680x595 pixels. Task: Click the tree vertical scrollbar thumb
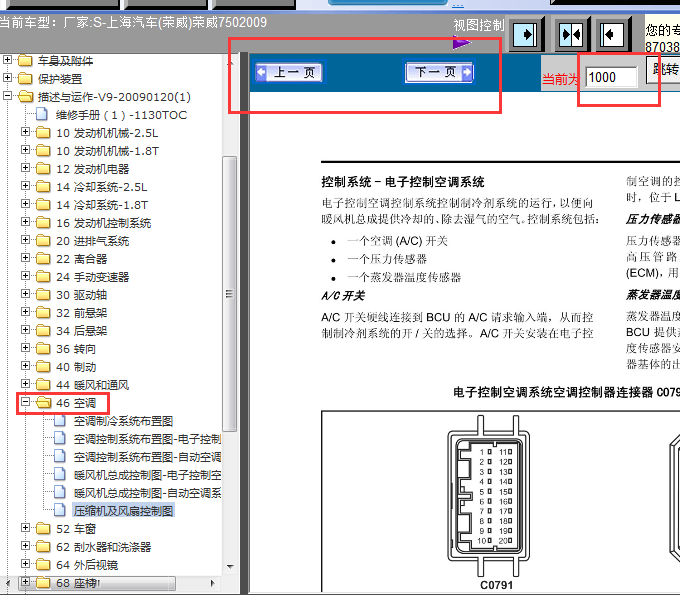229,294
